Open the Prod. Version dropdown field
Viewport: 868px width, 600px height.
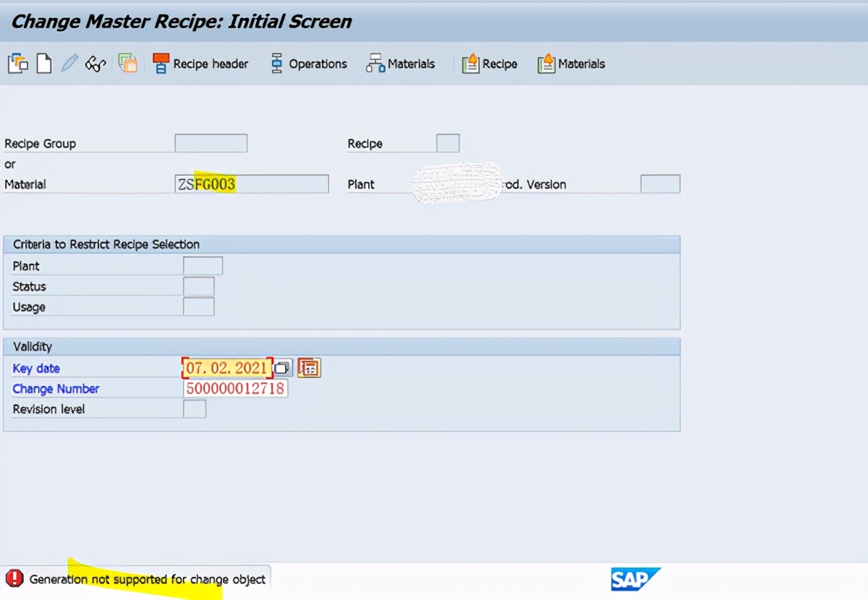tap(660, 184)
